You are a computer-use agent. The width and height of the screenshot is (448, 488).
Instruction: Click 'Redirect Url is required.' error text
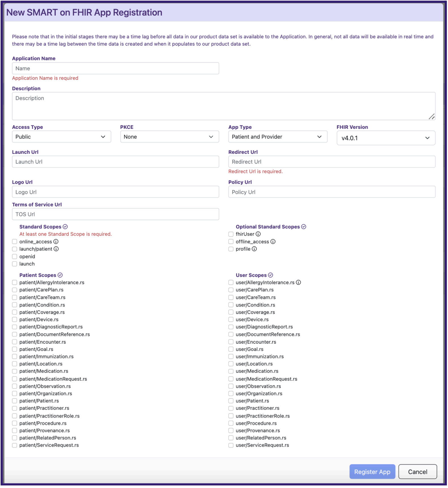click(255, 172)
